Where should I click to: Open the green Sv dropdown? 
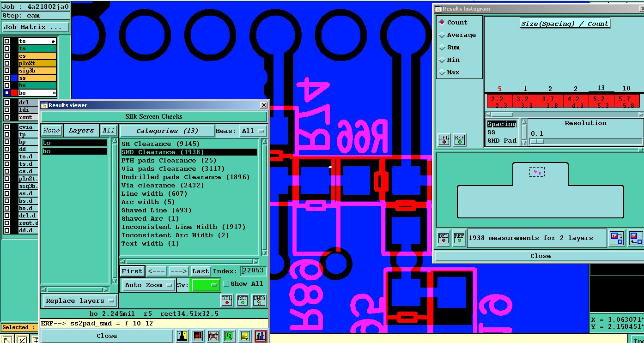206,285
